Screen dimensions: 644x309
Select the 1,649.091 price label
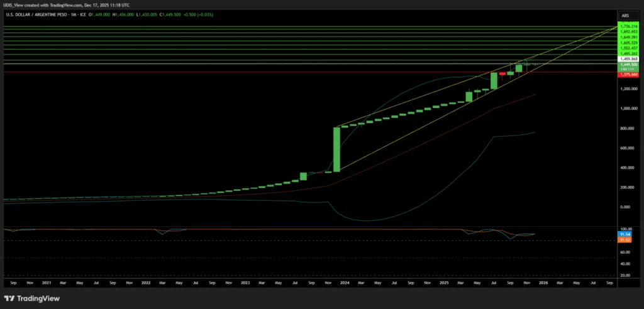point(629,37)
